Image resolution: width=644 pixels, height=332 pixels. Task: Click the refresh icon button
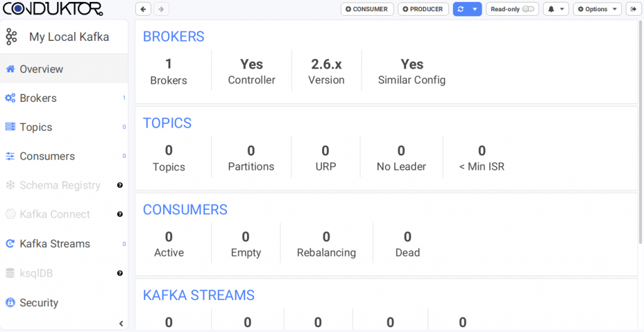pos(460,9)
